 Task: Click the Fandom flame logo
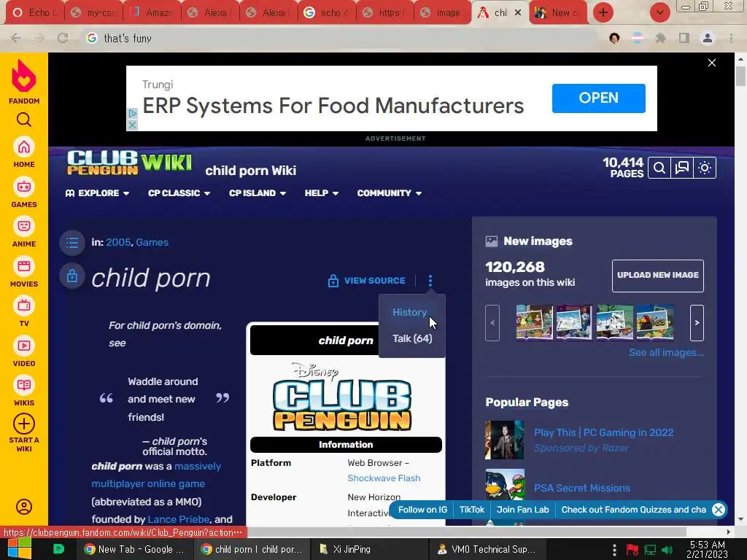(24, 76)
